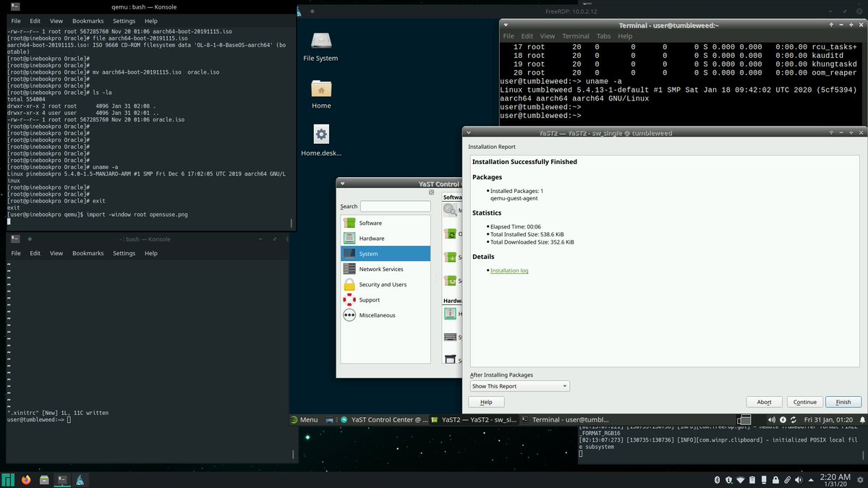Open Bluetooth tray icon
The image size is (868, 488).
[x=717, y=480]
